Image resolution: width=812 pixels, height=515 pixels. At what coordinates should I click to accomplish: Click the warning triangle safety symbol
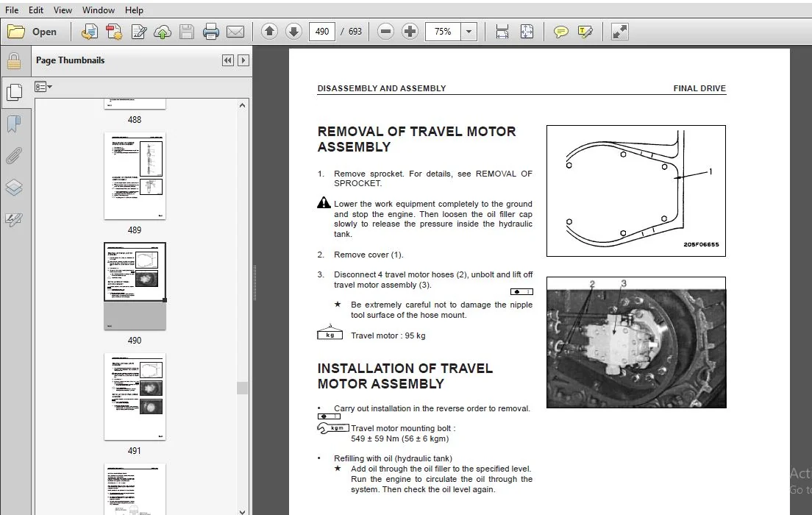(324, 202)
